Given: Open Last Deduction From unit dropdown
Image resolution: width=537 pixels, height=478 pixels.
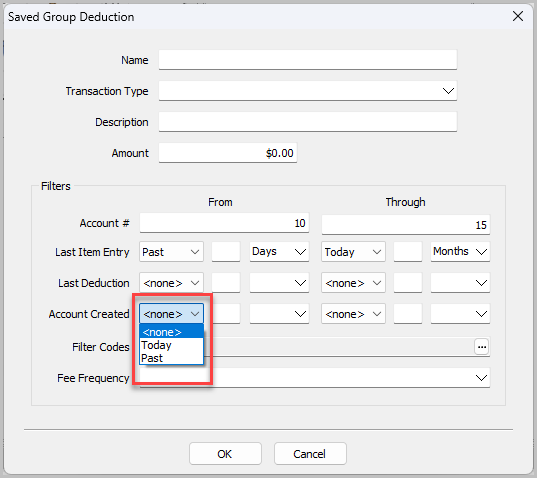Looking at the screenshot, I should (x=279, y=283).
